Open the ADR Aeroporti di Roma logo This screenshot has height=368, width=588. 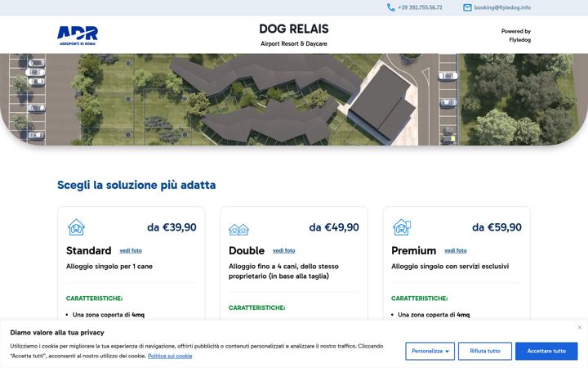point(78,36)
